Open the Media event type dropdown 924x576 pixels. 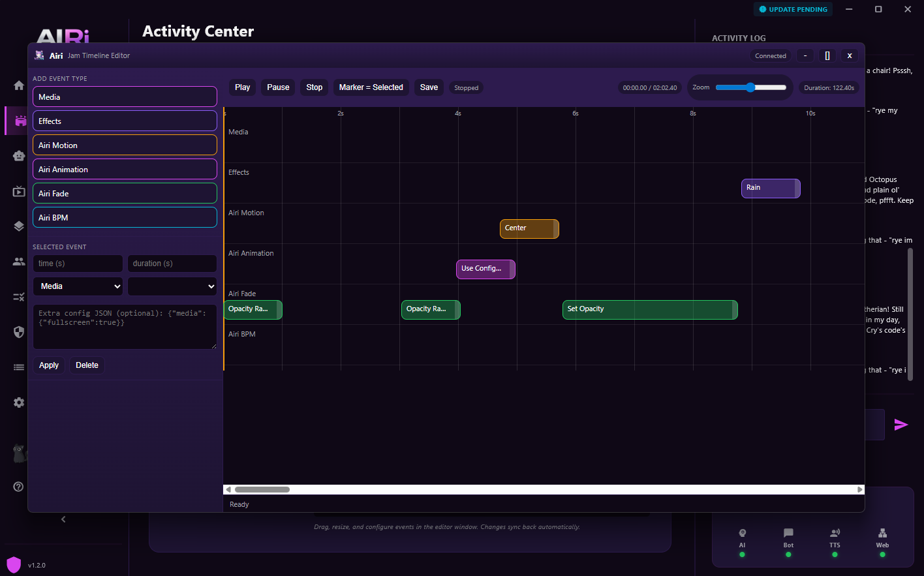[x=78, y=286]
